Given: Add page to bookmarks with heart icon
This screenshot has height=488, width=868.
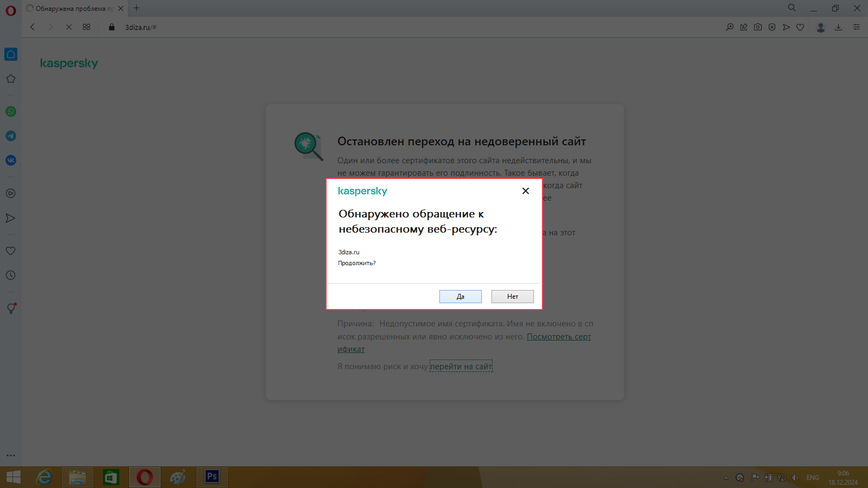Looking at the screenshot, I should [x=800, y=27].
